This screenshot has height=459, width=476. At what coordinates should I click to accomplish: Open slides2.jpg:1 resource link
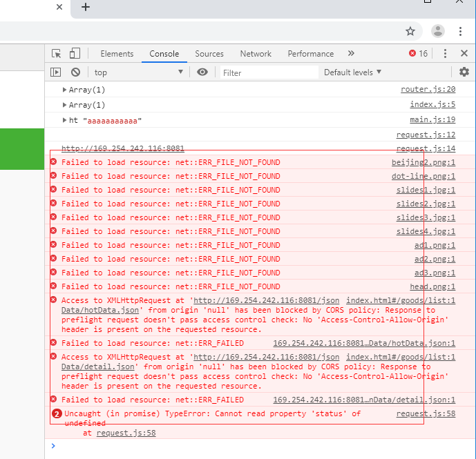point(426,204)
